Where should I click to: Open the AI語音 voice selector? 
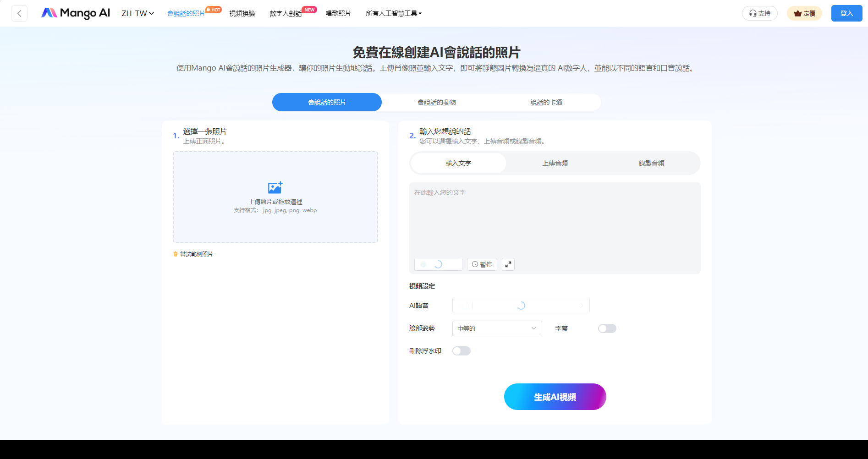[x=521, y=306]
